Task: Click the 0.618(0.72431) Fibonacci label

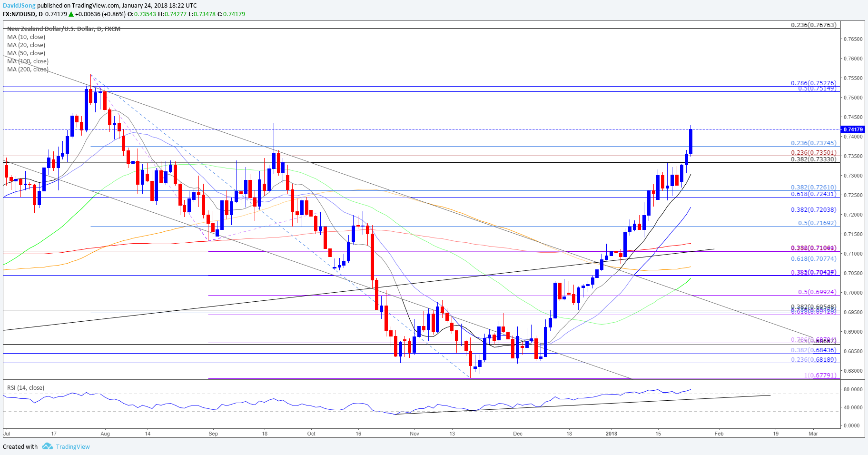Action: click(x=813, y=194)
